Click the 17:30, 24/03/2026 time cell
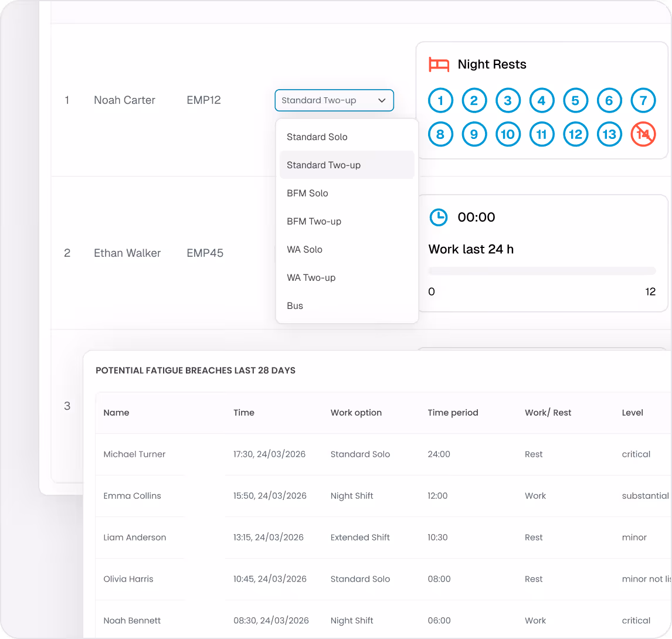Viewport: 672px width, 639px height. 269,454
